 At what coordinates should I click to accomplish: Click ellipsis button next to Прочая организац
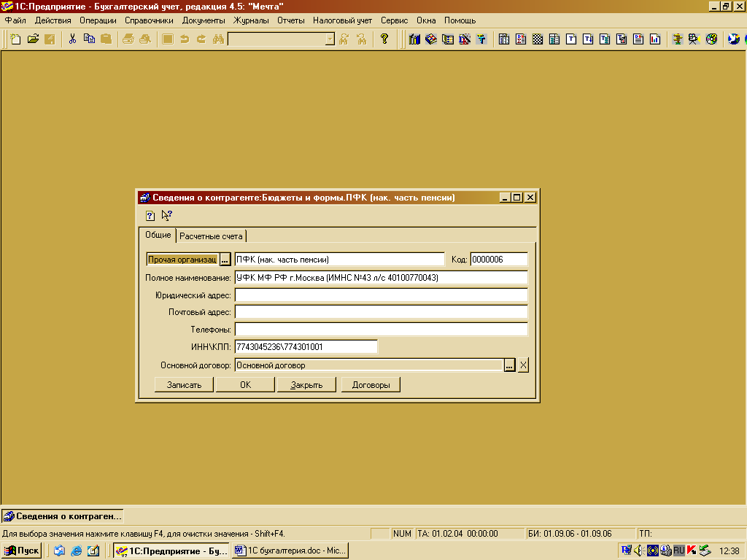(225, 260)
